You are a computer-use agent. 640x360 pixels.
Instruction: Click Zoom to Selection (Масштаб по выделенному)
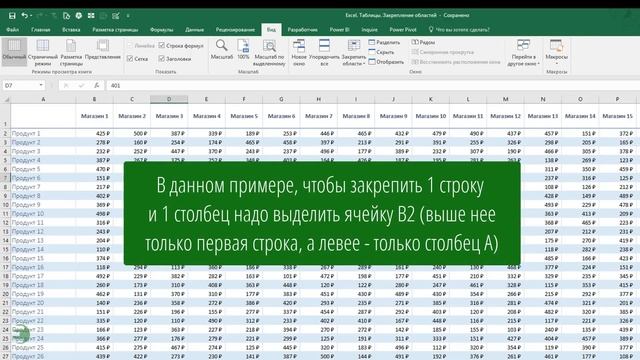point(269,52)
